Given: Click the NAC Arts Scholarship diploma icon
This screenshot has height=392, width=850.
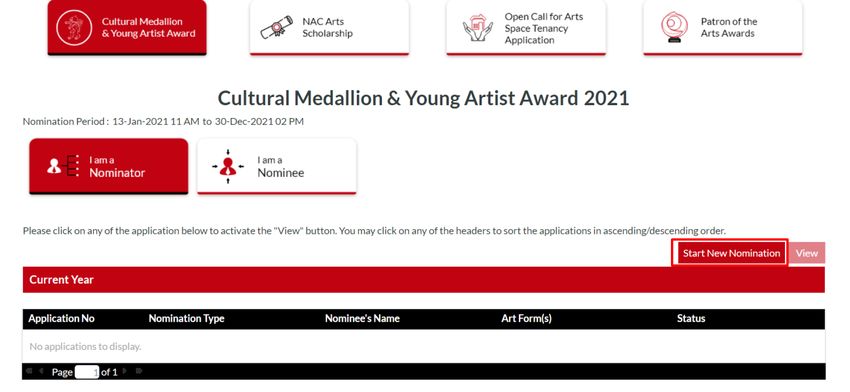Looking at the screenshot, I should (x=276, y=28).
